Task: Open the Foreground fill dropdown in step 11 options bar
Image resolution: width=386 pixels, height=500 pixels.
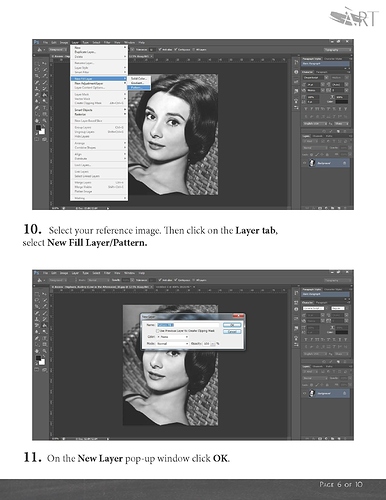Action: pyautogui.click(x=58, y=280)
